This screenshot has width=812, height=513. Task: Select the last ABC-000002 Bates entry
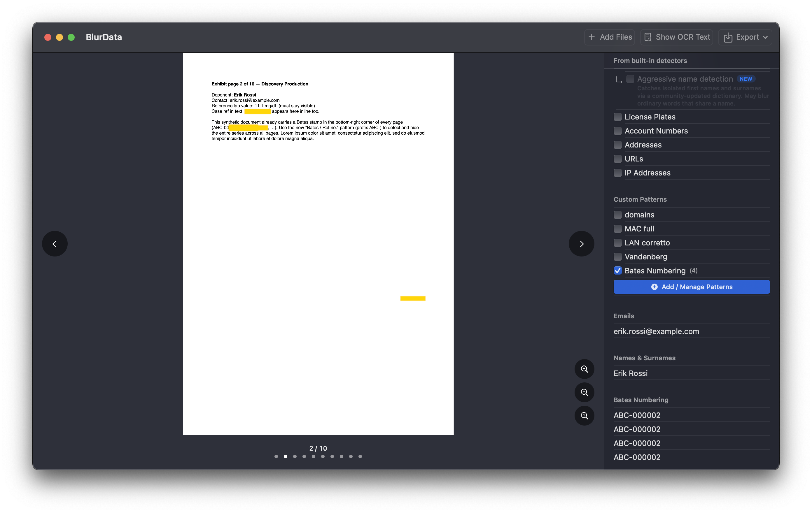click(x=691, y=457)
